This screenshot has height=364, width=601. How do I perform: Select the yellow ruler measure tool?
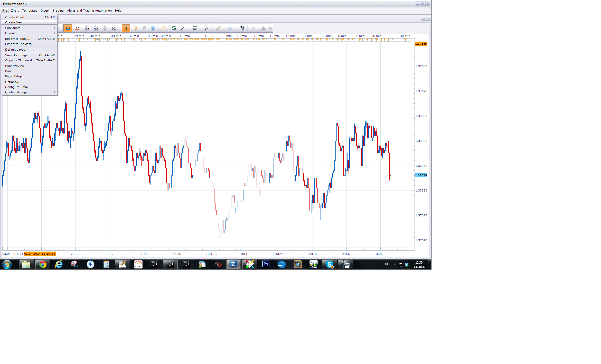click(x=163, y=28)
